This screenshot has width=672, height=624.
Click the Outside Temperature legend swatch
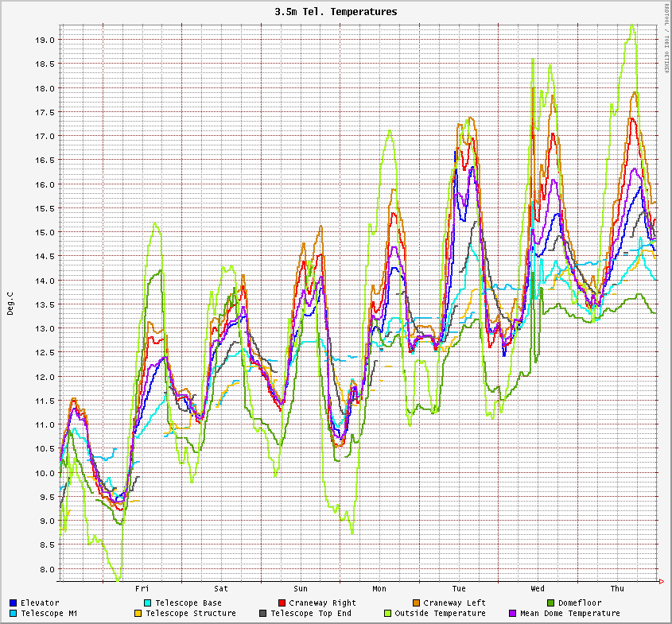coord(387,613)
